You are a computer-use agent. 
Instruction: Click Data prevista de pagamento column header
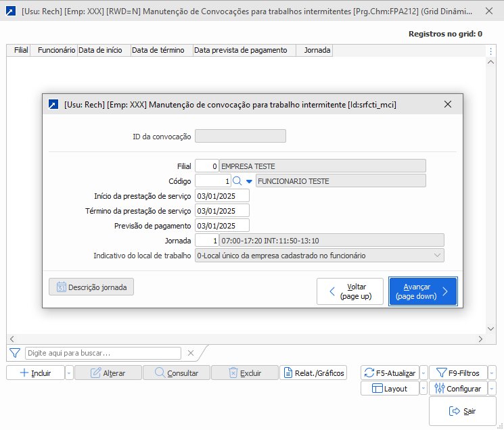click(245, 50)
